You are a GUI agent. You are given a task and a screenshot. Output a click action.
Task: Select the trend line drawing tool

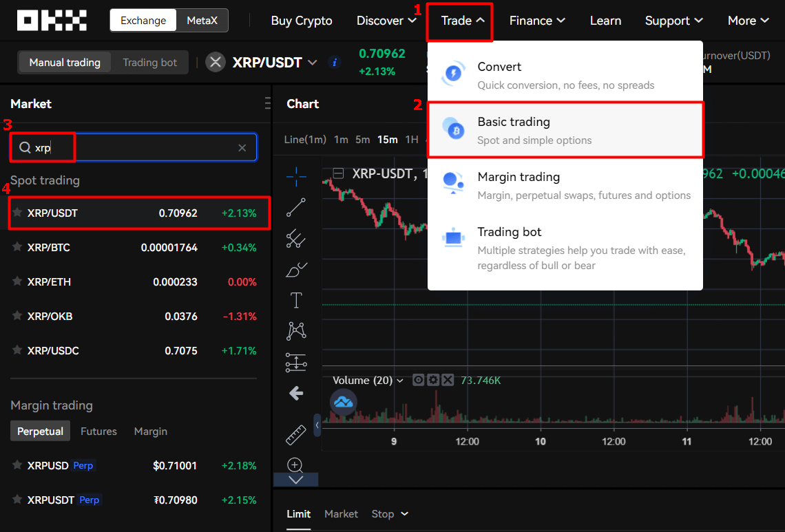(x=296, y=208)
